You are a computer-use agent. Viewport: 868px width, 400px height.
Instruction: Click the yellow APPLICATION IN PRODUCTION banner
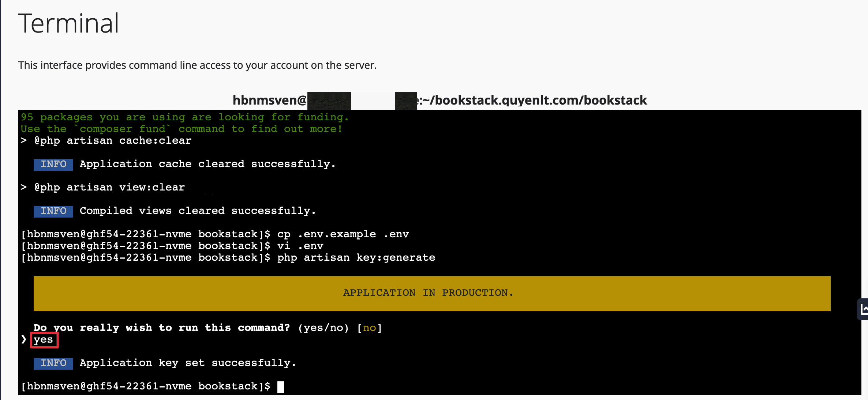tap(432, 293)
